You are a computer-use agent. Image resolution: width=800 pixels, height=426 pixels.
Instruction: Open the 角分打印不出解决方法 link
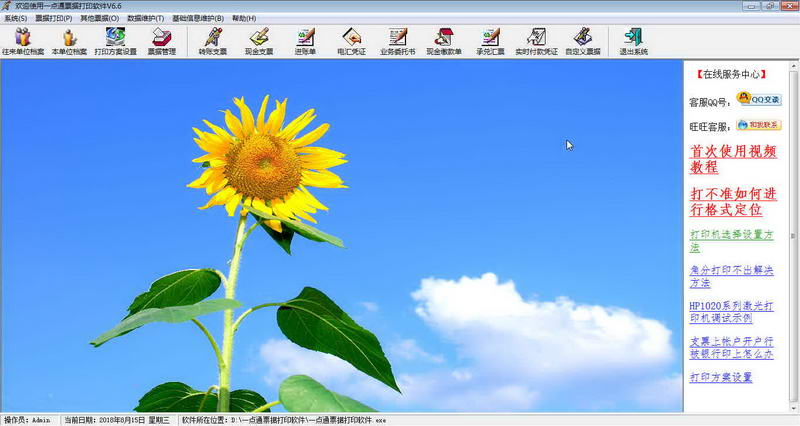click(x=732, y=277)
